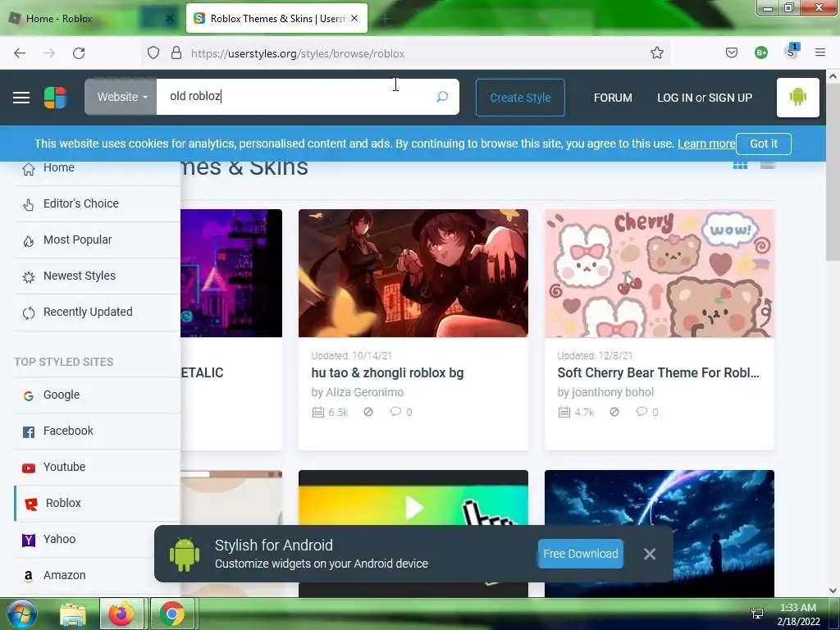Click the Home house icon in sidebar
The width and height of the screenshot is (840, 630).
coord(29,169)
